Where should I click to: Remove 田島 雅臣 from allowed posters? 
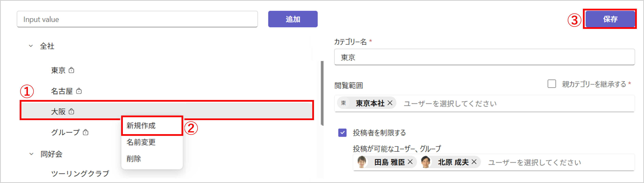410,162
